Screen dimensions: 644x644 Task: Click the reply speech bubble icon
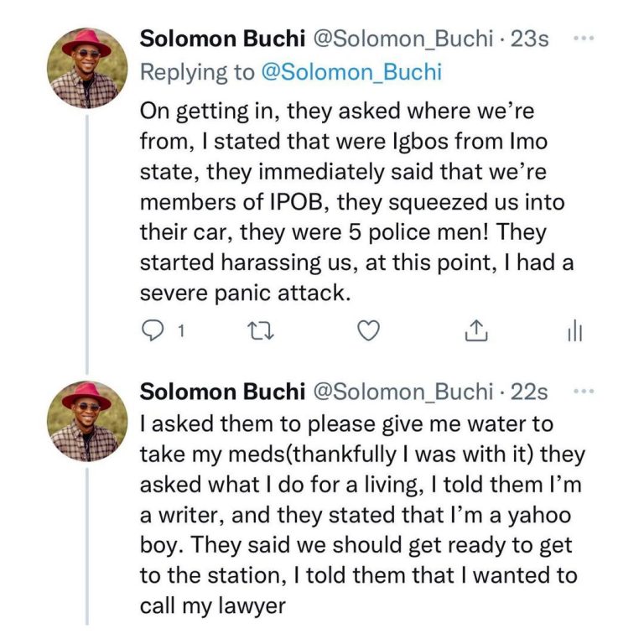coord(152,332)
